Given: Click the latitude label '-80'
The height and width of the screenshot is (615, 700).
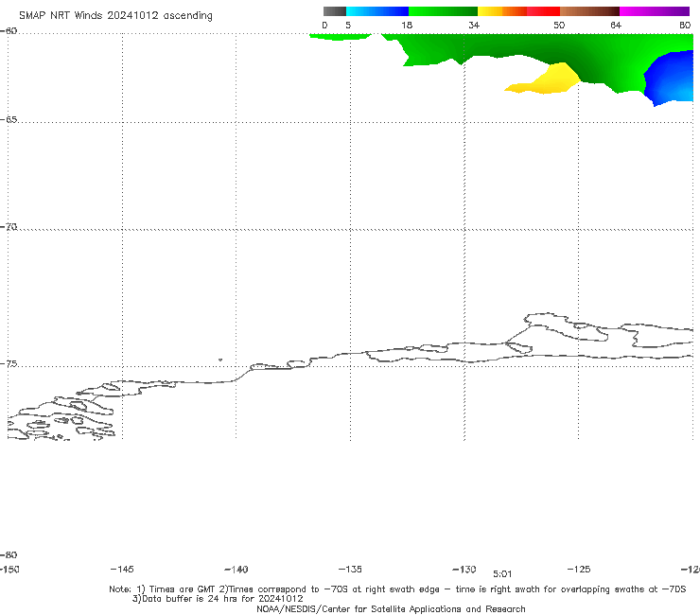Looking at the screenshot, I should point(9,554).
